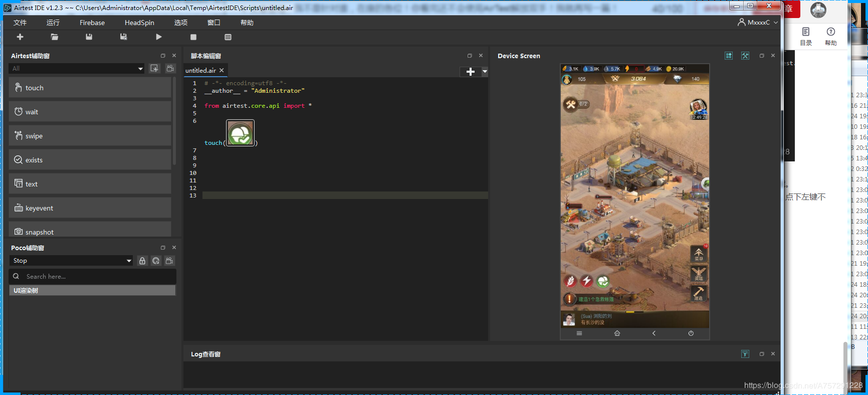
Task: Open a script with folder icon
Action: (55, 37)
